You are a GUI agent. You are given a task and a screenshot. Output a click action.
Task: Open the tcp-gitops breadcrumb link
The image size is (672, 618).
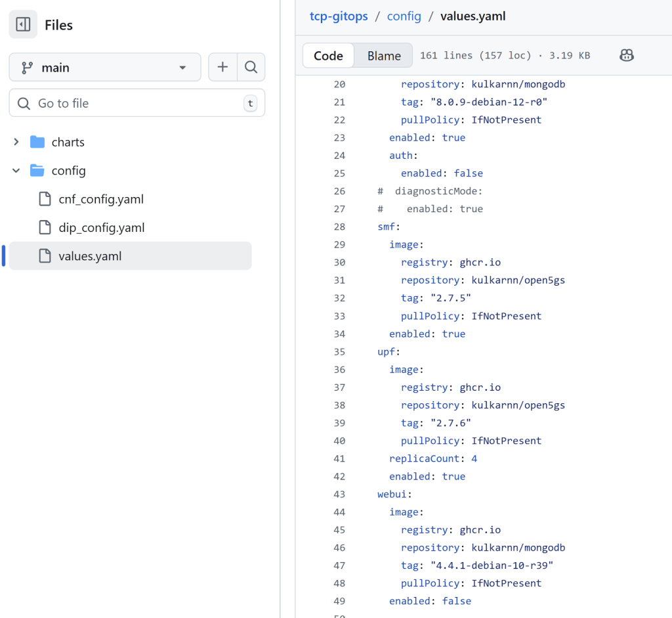pyautogui.click(x=339, y=16)
